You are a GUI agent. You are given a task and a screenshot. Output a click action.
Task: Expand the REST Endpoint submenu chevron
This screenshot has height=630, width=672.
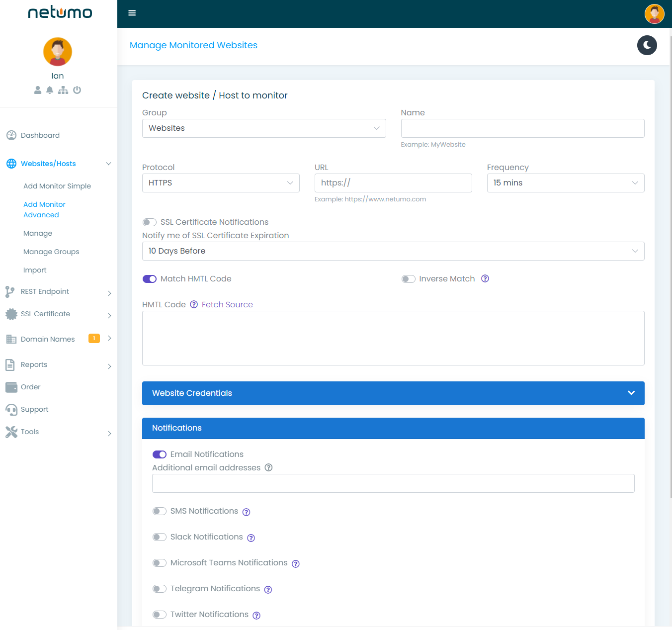coord(109,293)
